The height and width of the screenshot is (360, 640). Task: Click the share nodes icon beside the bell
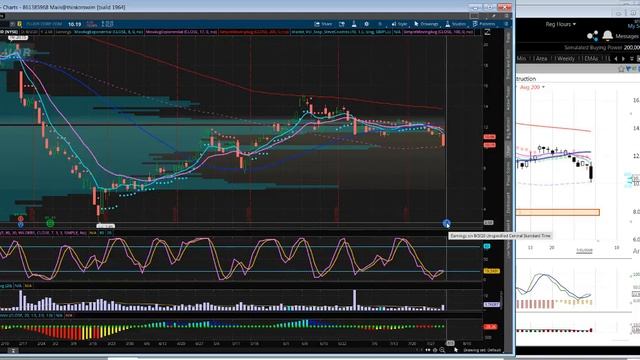[x=592, y=36]
